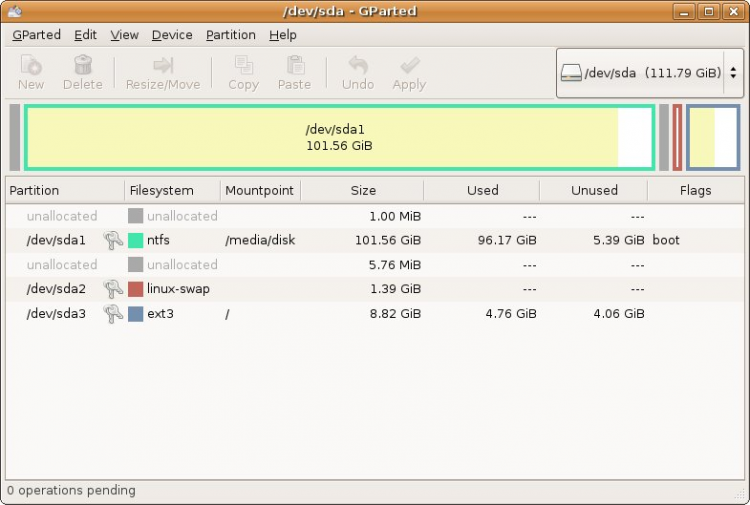The height and width of the screenshot is (505, 750).
Task: Sort by the Size column header
Action: pos(363,190)
